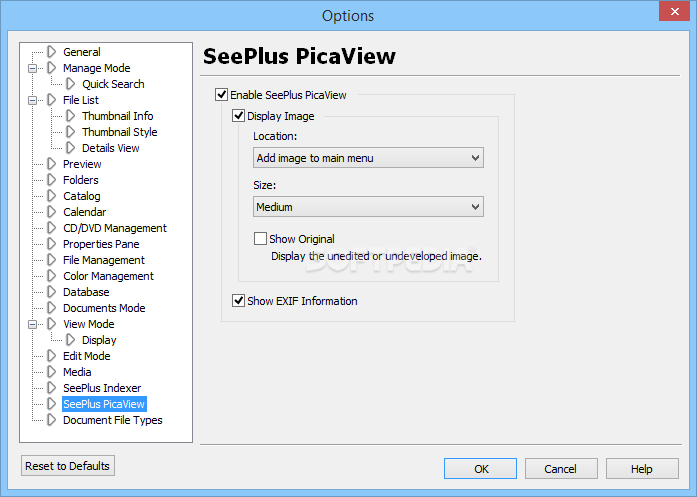Image resolution: width=697 pixels, height=497 pixels.
Task: Collapse the View Mode tree node
Action: point(32,325)
